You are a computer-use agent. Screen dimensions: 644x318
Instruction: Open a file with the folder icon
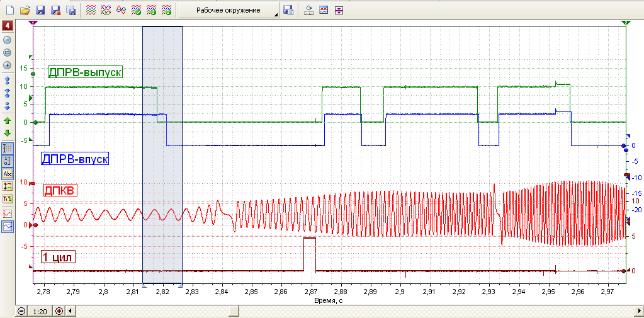25,10
